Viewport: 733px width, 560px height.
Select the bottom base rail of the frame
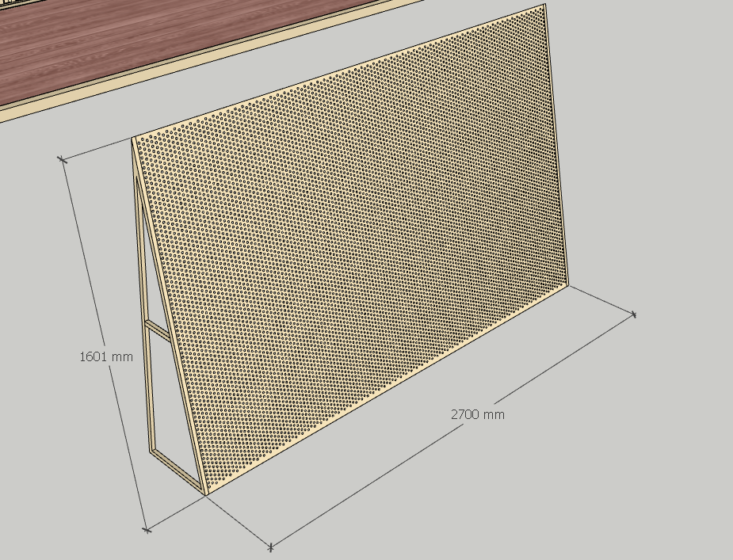tap(177, 469)
